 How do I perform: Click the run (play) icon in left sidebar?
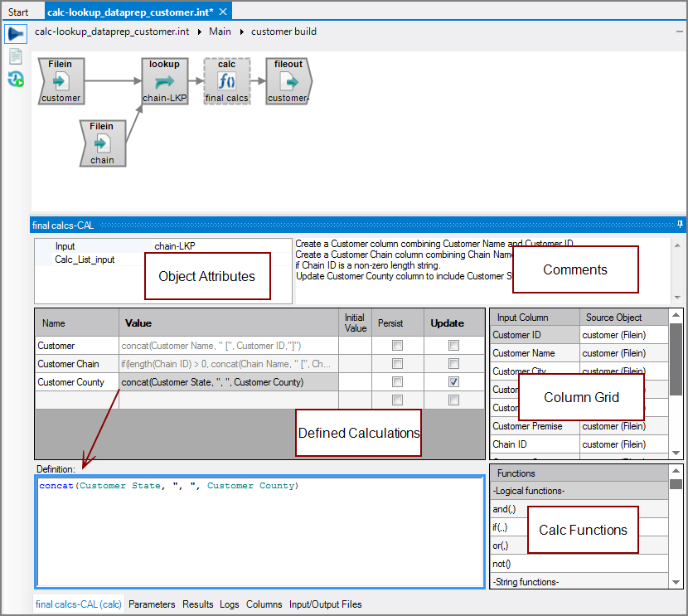pos(15,34)
